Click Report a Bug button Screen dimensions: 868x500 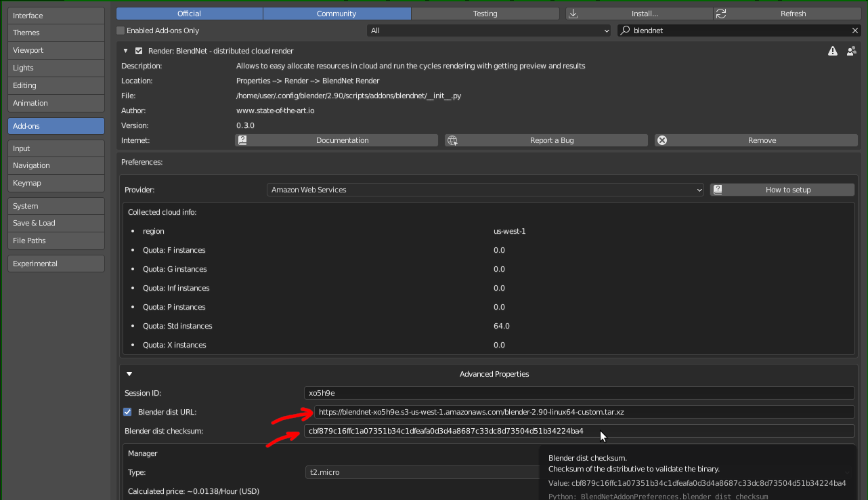tap(546, 140)
